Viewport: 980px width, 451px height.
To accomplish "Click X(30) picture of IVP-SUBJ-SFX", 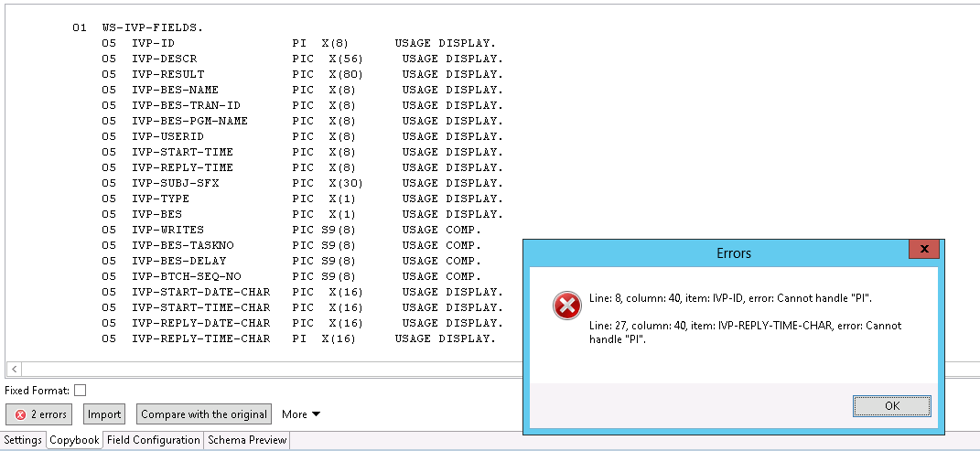I will 346,183.
